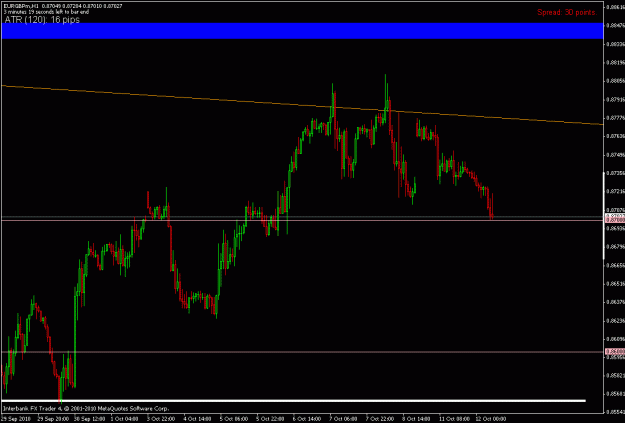Click the 5 Oct 06:00 time label
Screen dimensions: 625x423
(234, 419)
